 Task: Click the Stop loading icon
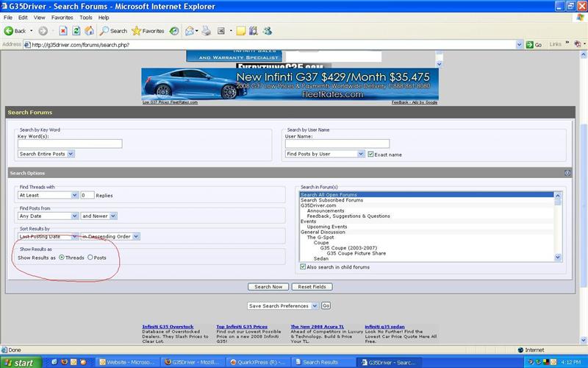pos(62,31)
